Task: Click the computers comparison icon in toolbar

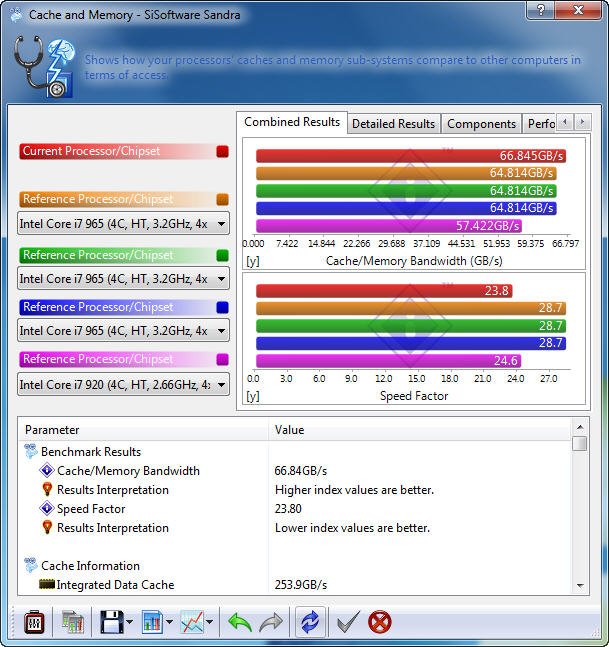Action: click(73, 622)
